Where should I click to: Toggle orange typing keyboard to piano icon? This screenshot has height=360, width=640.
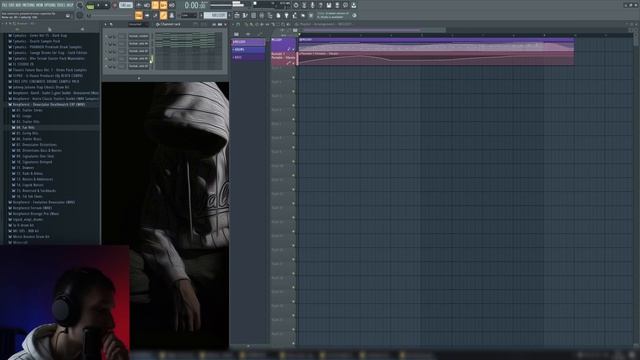[139, 16]
